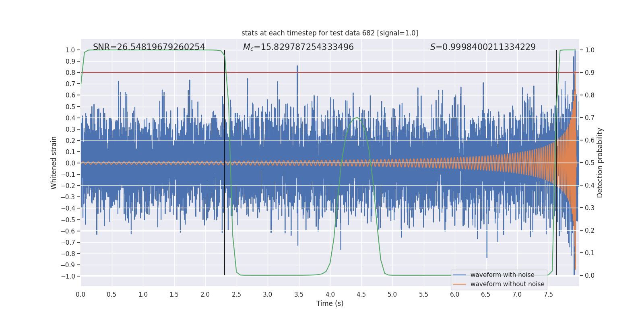
Task: Click time axis tick label 0.0
Action: pos(80,294)
